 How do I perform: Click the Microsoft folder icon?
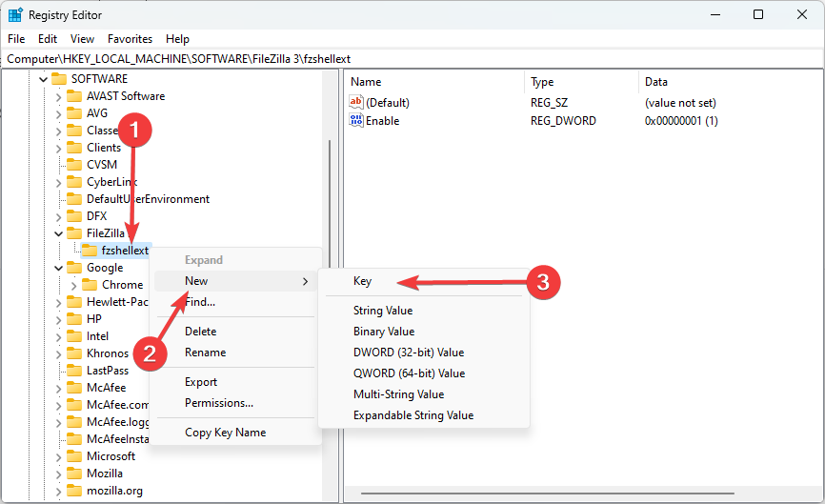click(x=74, y=456)
